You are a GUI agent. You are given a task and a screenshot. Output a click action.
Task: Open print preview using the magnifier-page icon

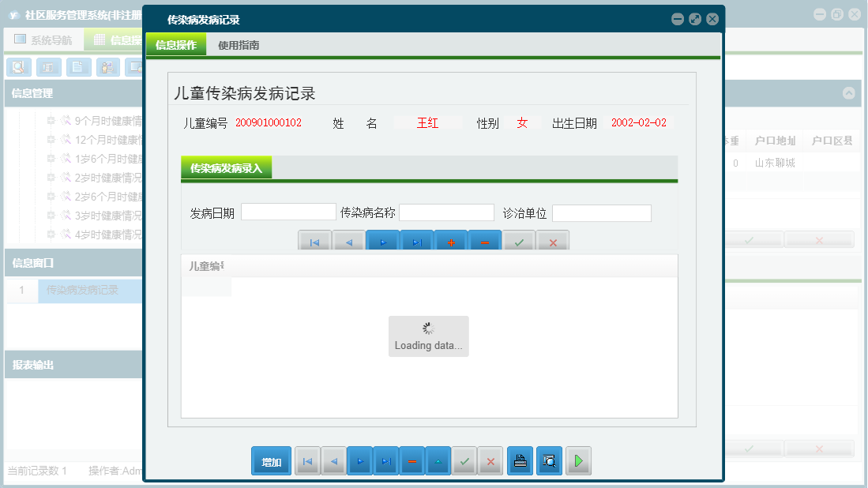pyautogui.click(x=549, y=460)
